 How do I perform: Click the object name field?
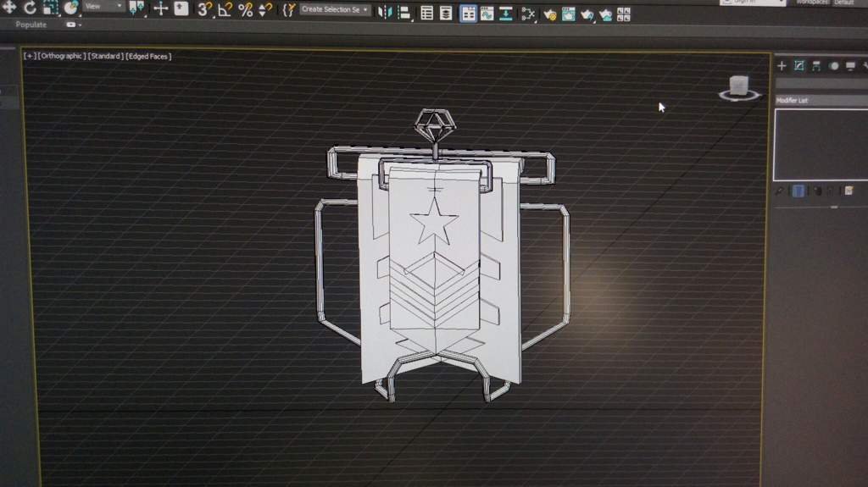pyautogui.click(x=821, y=84)
